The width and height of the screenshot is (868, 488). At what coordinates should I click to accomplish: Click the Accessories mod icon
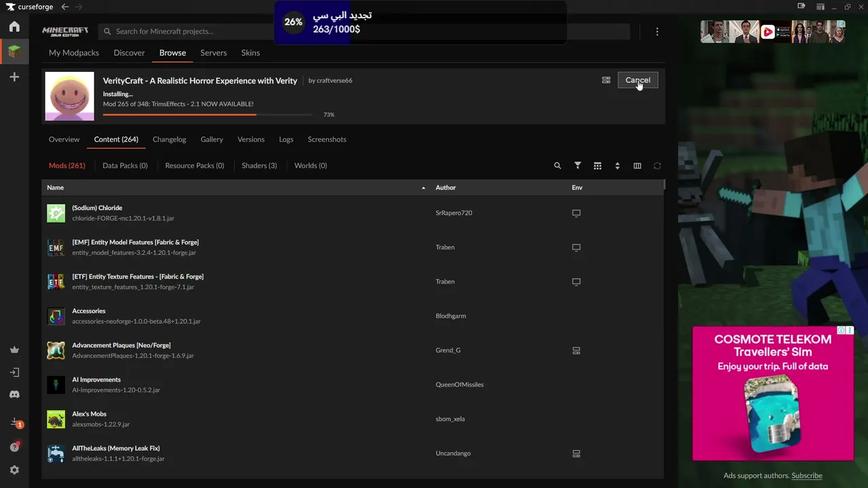56,316
